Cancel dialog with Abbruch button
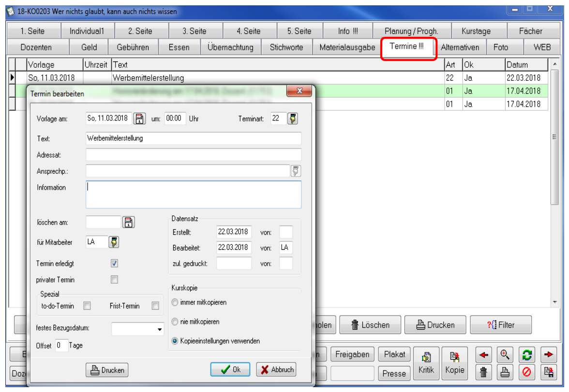 pyautogui.click(x=277, y=370)
